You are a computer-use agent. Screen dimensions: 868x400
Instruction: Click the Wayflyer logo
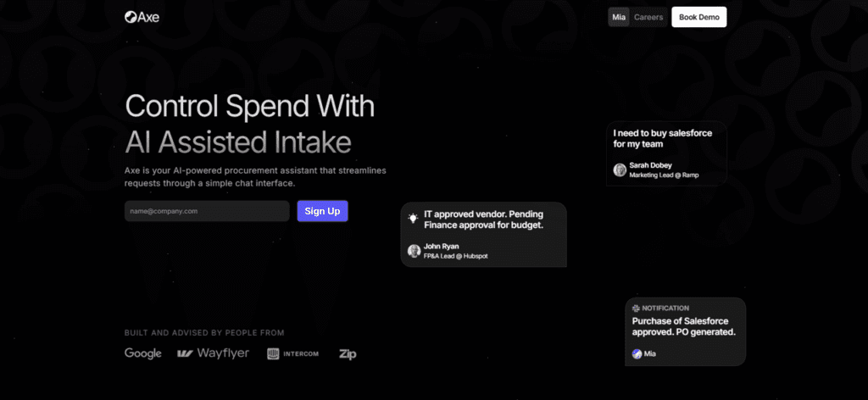[213, 353]
